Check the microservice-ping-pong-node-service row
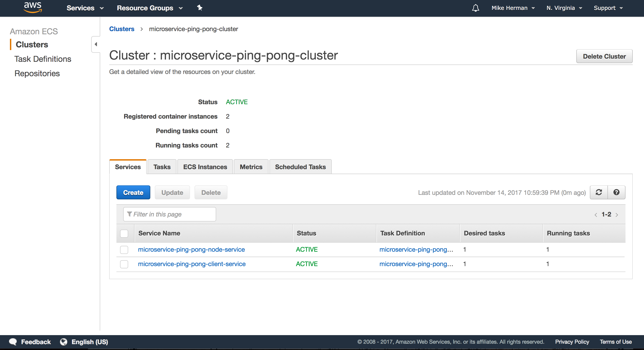 [x=124, y=250]
